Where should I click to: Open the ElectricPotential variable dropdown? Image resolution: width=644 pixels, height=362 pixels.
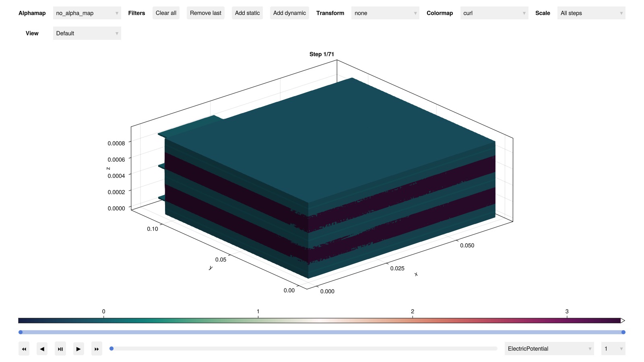coord(549,349)
